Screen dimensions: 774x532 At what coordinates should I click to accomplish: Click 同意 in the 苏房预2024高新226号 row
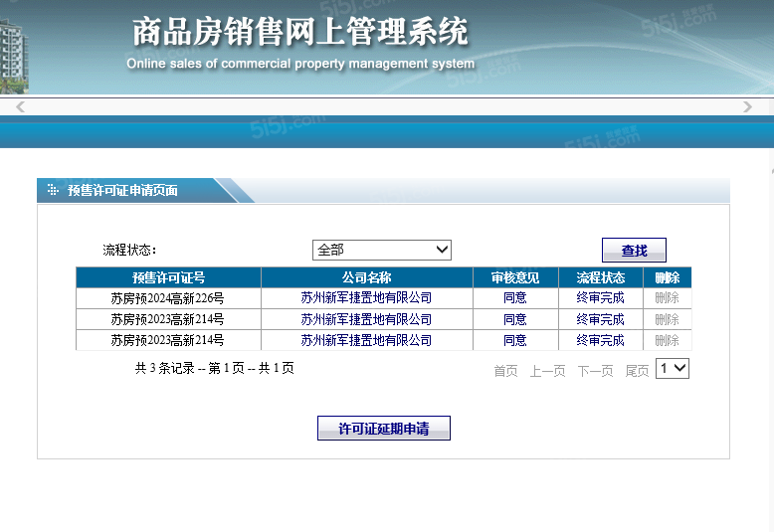515,298
